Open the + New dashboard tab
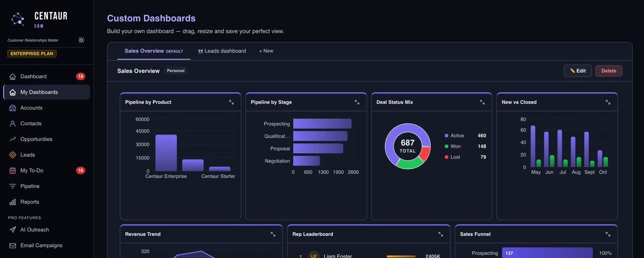The height and width of the screenshot is (258, 644). 266,51
